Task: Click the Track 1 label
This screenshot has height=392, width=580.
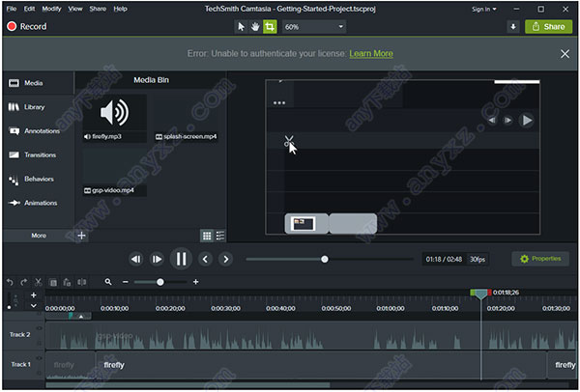Action: click(x=20, y=365)
